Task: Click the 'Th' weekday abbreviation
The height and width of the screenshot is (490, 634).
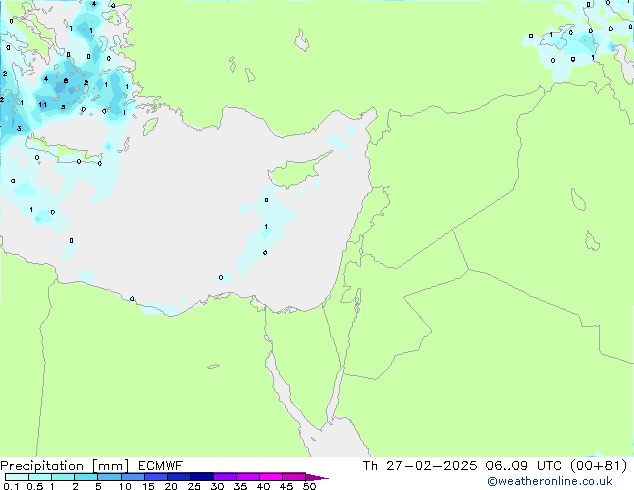Action: (370, 466)
